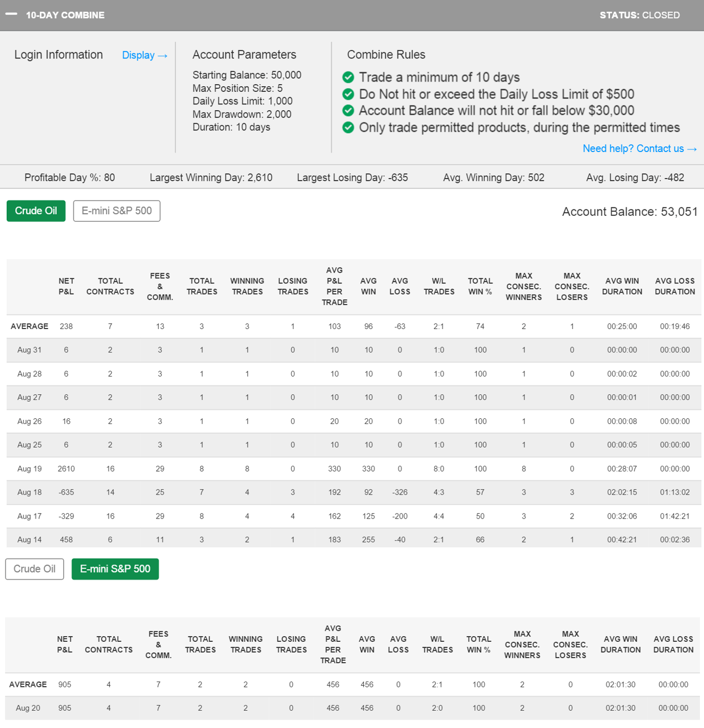This screenshot has width=704, height=728.
Task: Switch to E-mini S&P 500 tab at top
Action: tap(116, 211)
